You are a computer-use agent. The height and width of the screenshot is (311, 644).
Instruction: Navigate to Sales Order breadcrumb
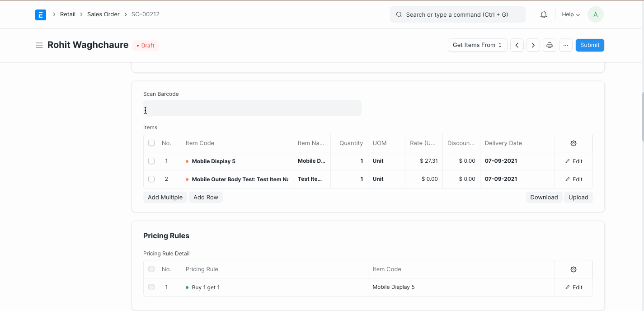103,14
